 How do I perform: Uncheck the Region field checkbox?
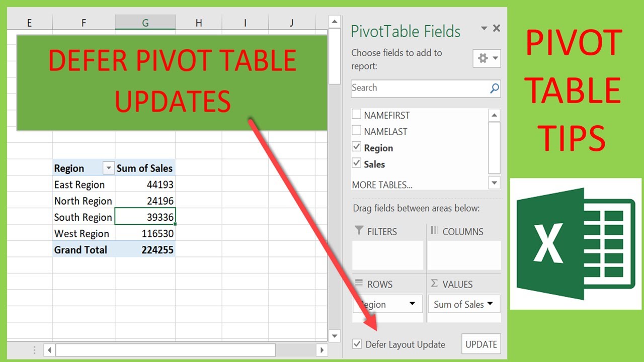tap(357, 147)
